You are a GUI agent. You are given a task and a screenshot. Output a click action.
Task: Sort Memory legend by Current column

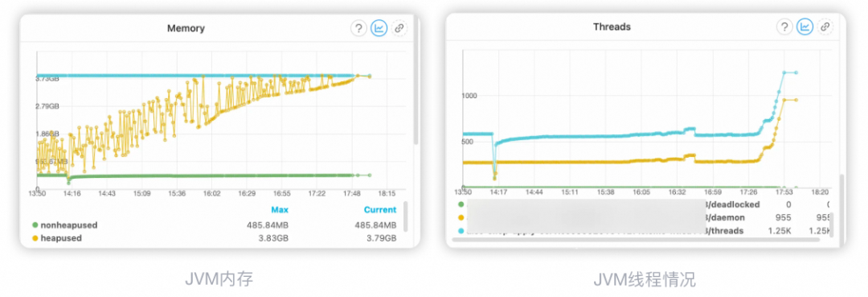coord(379,210)
